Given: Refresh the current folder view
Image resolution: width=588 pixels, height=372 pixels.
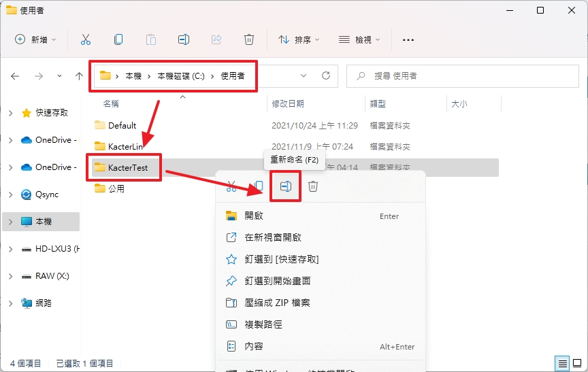Looking at the screenshot, I should tap(326, 75).
